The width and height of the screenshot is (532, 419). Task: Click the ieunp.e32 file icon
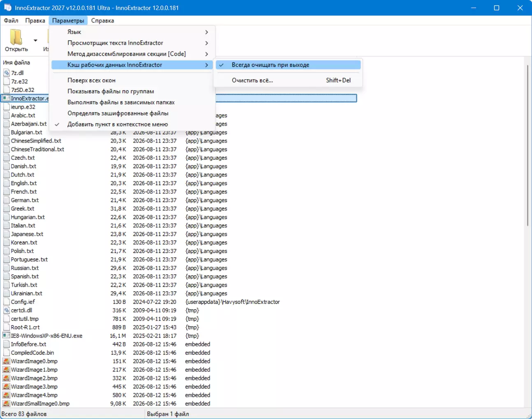(6, 107)
